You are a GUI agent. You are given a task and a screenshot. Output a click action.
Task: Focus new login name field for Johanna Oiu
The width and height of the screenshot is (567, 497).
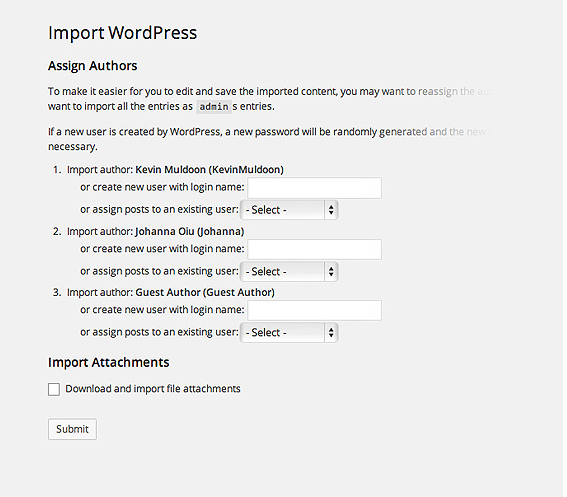tap(314, 249)
